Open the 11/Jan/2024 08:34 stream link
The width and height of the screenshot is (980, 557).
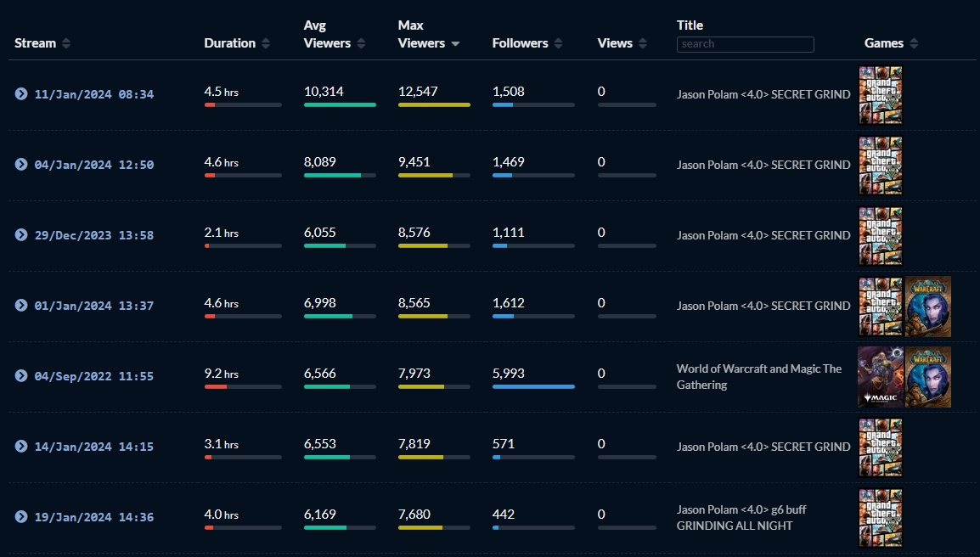click(93, 94)
